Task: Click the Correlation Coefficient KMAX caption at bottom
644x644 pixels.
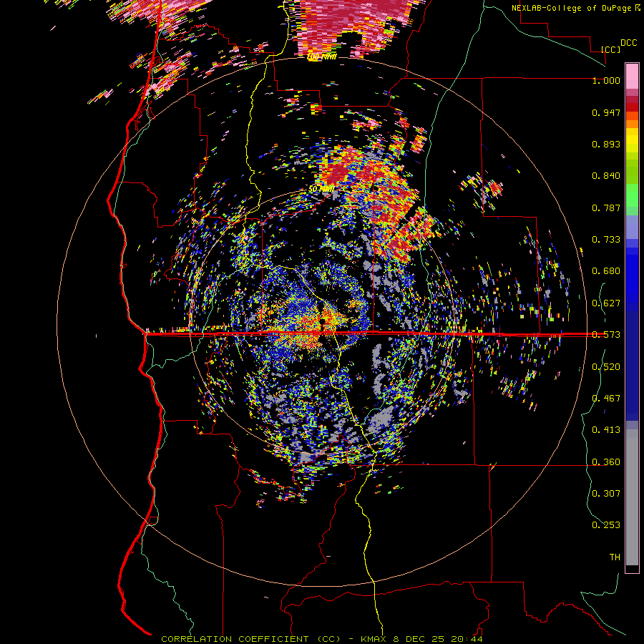Action: click(321, 639)
